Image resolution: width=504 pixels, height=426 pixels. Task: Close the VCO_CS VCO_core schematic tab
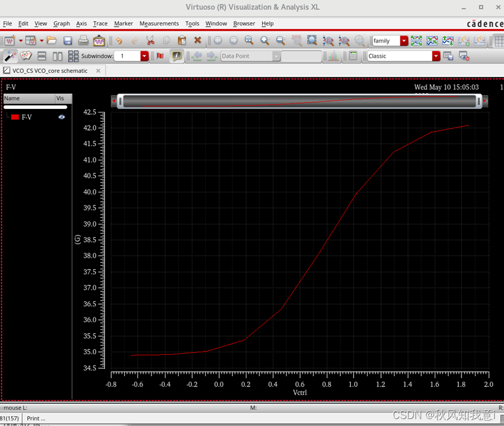[98, 71]
